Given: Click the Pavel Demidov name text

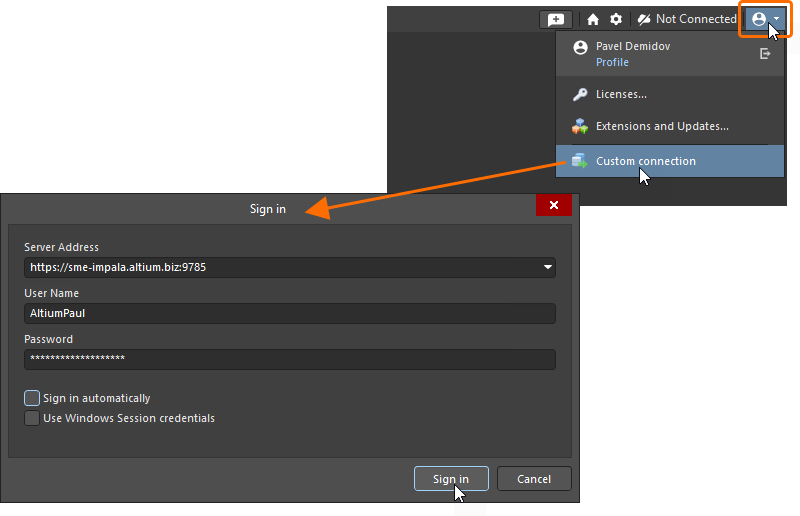Looking at the screenshot, I should 633,46.
